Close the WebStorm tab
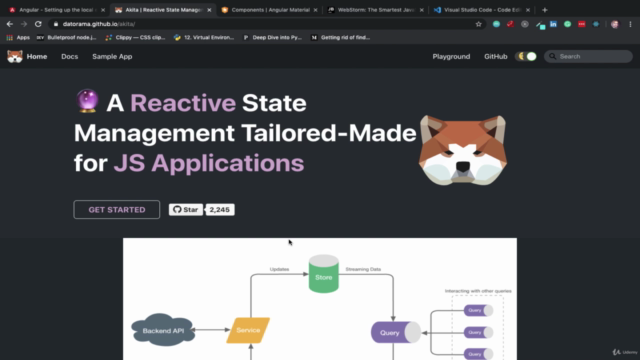The height and width of the screenshot is (360, 640). pyautogui.click(x=422, y=10)
